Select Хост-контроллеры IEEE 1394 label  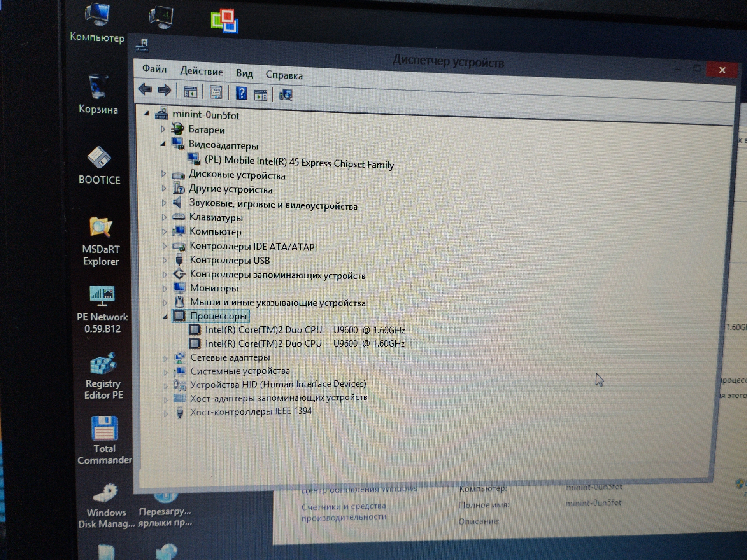tap(251, 411)
